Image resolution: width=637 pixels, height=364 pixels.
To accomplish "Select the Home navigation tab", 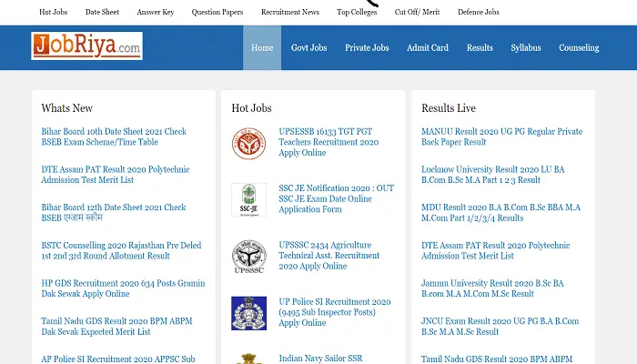I will pyautogui.click(x=262, y=47).
